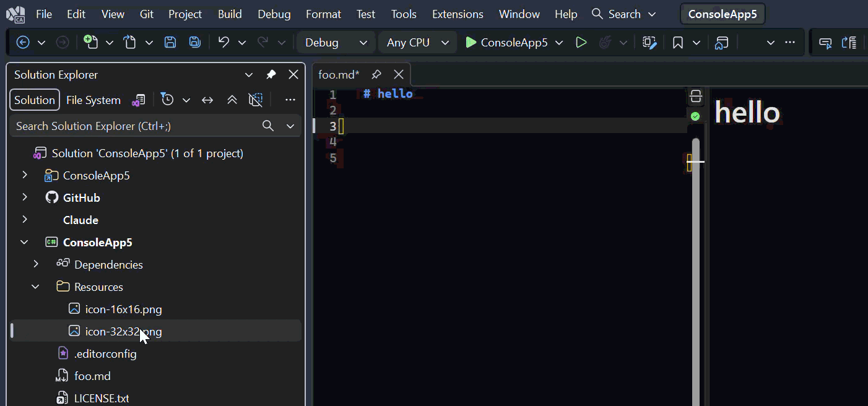
Task: Click the Search button in the title bar
Action: pyautogui.click(x=623, y=14)
